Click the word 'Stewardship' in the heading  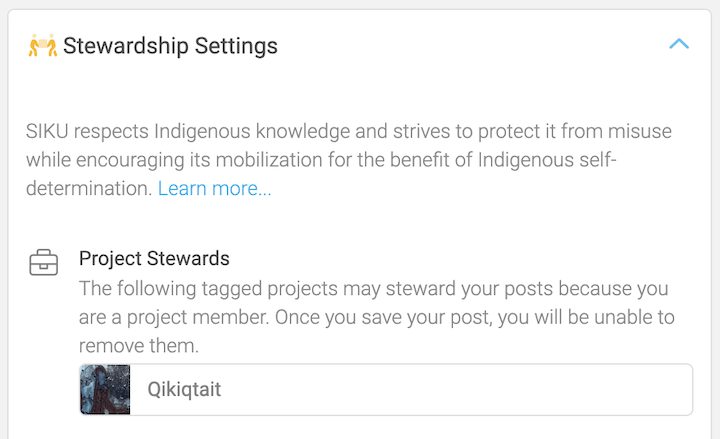pyautogui.click(x=125, y=46)
